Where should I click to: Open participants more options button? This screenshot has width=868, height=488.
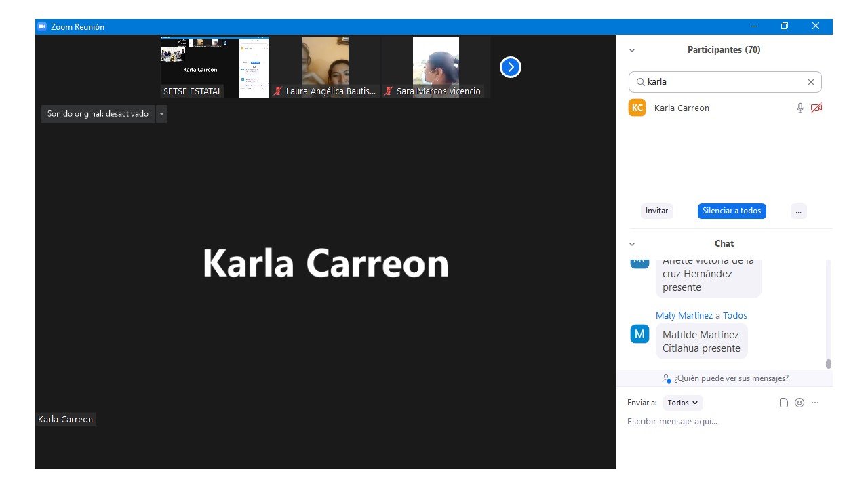(798, 211)
